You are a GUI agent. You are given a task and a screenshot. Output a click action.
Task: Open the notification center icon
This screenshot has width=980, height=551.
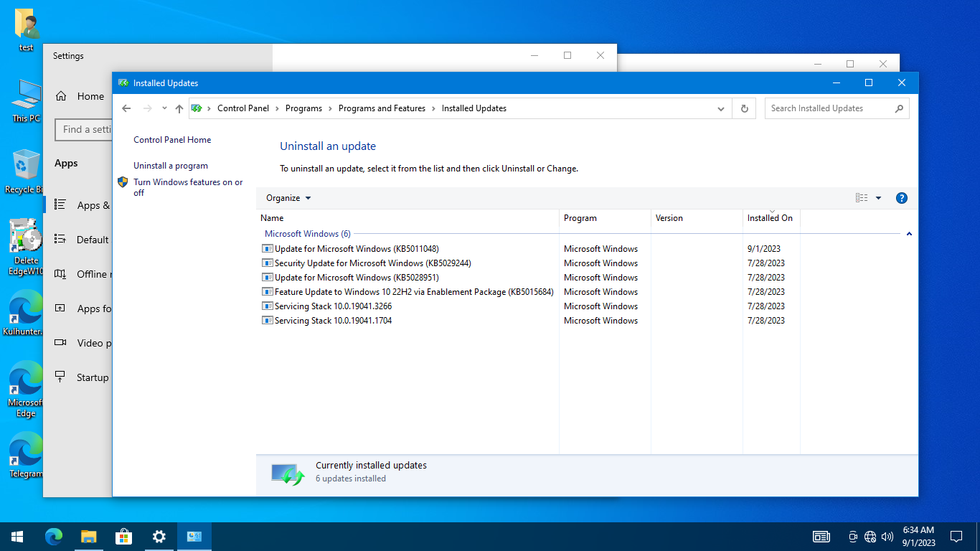coord(956,537)
